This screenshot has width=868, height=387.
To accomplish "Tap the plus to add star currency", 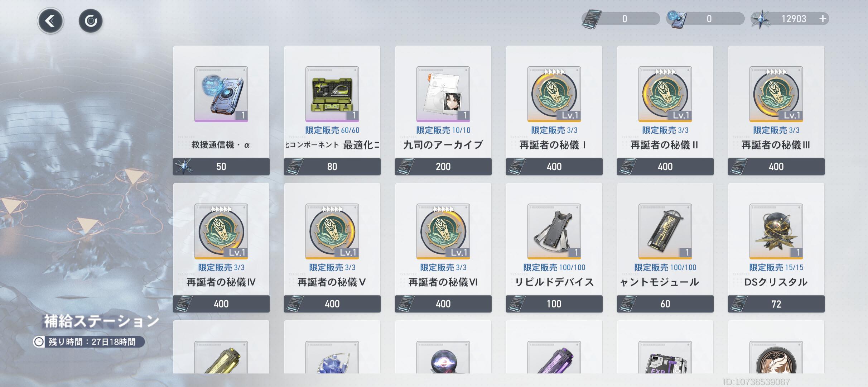I will (823, 19).
